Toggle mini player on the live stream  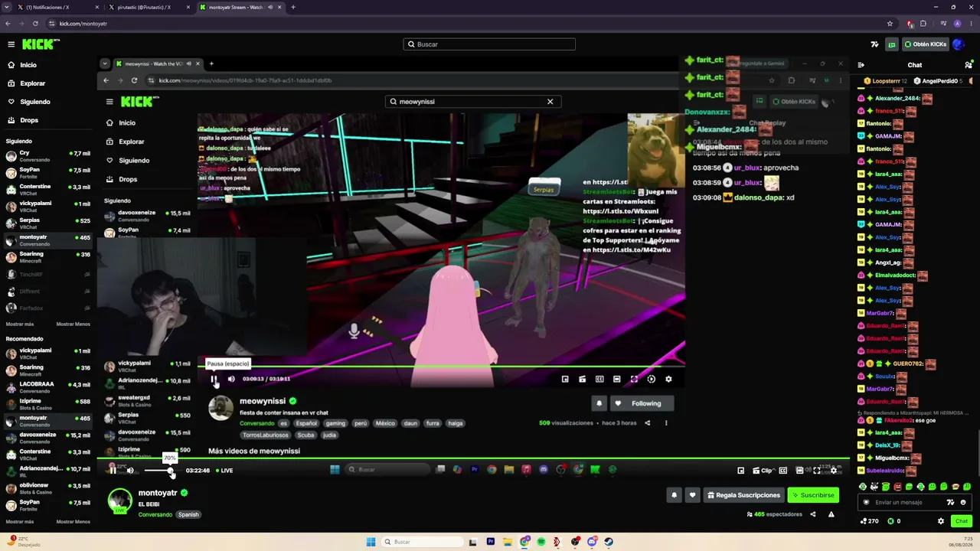point(740,470)
